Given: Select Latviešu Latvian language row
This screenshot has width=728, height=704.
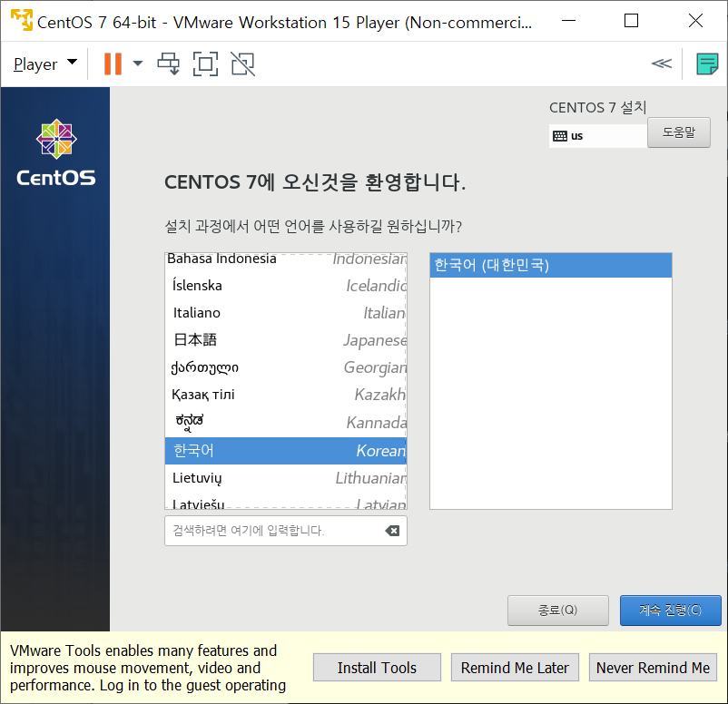Looking at the screenshot, I should pyautogui.click(x=286, y=502).
